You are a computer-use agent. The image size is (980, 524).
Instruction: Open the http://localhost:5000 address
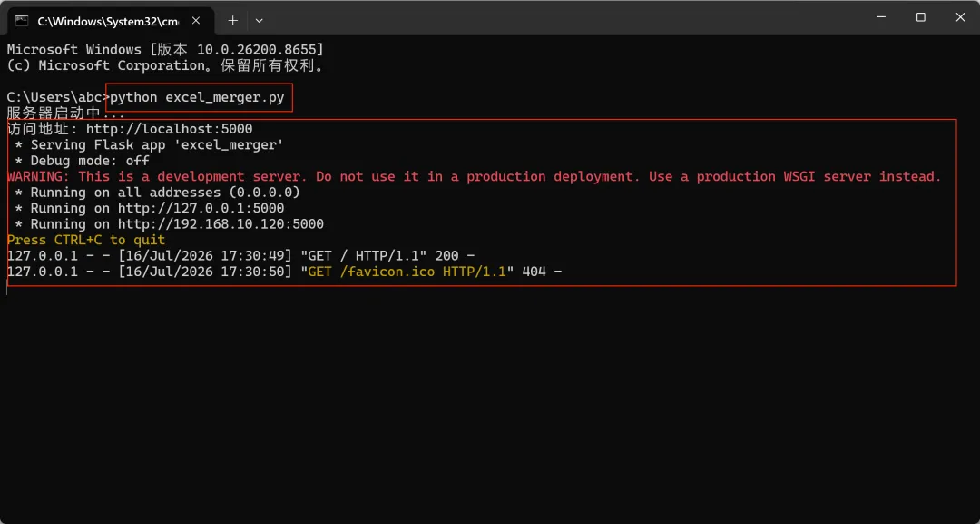coord(170,129)
